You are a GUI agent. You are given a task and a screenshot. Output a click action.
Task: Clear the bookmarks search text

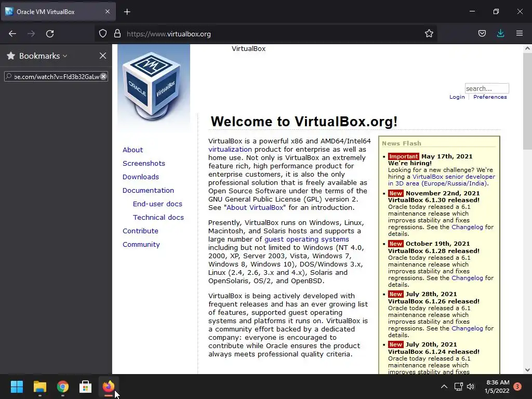[103, 77]
